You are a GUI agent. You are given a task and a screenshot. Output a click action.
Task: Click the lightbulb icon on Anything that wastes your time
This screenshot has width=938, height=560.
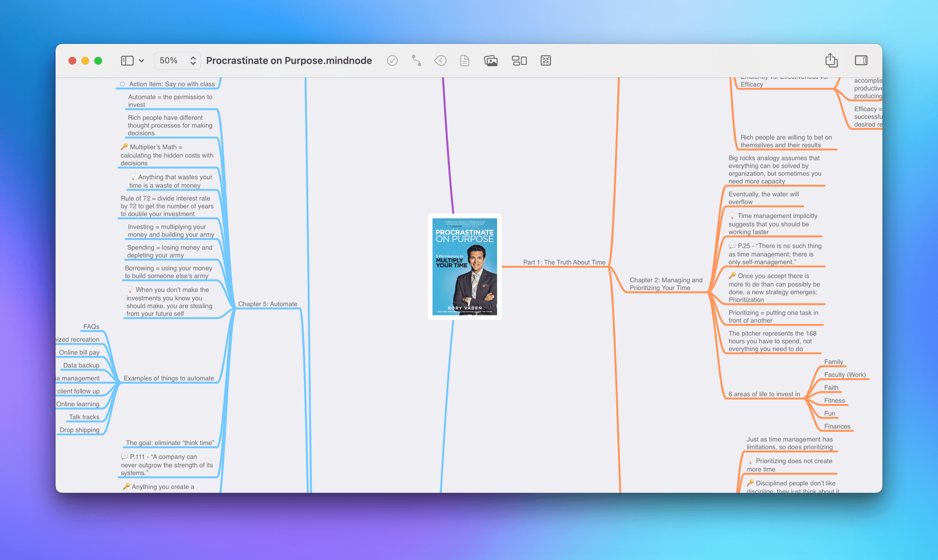coord(133,177)
